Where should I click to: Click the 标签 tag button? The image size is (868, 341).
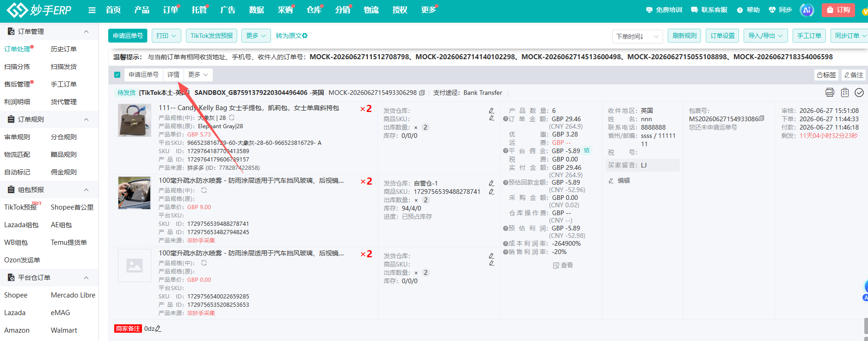tap(826, 75)
